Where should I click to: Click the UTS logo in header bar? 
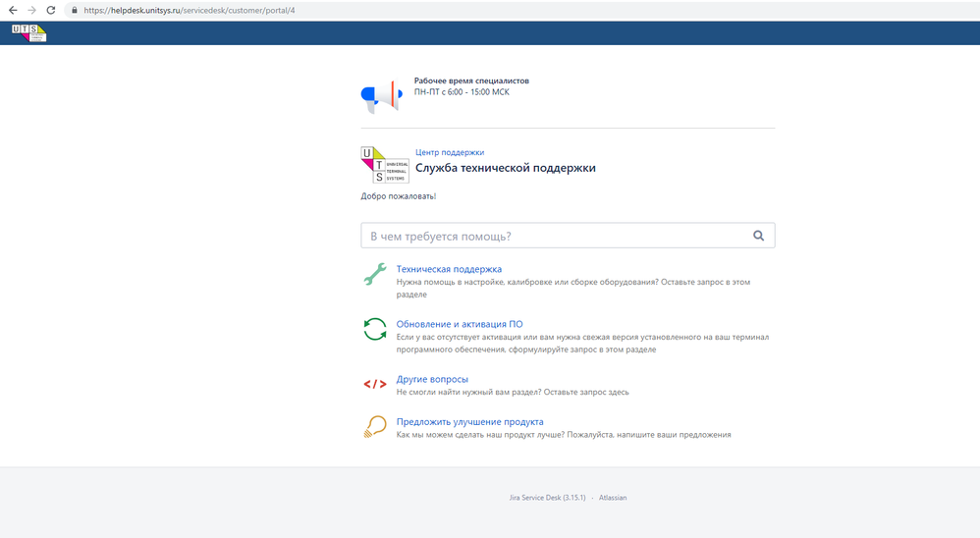click(28, 33)
